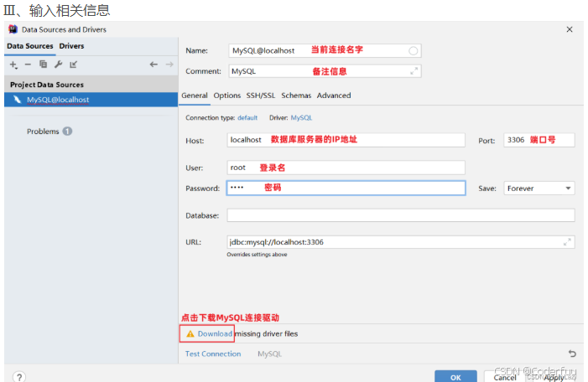
Task: Change Connection type default link
Action: click(247, 117)
